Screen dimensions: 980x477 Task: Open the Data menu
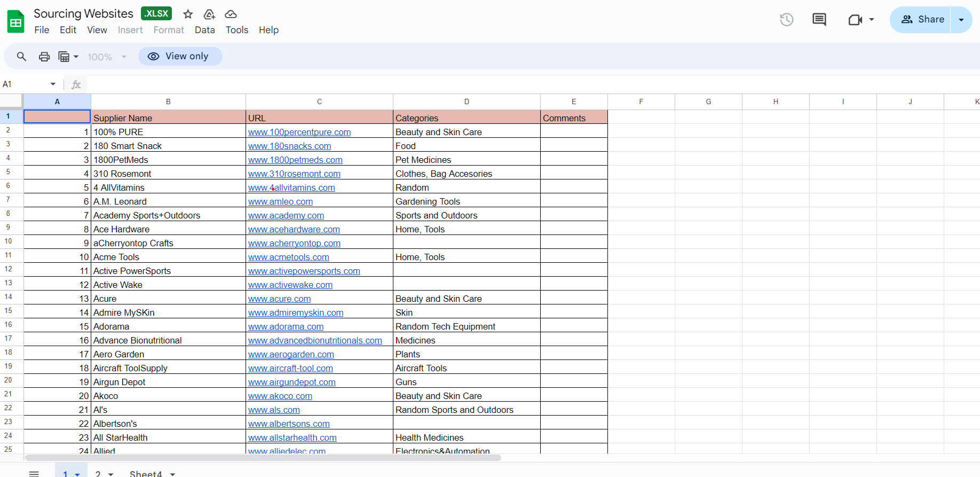[x=204, y=30]
